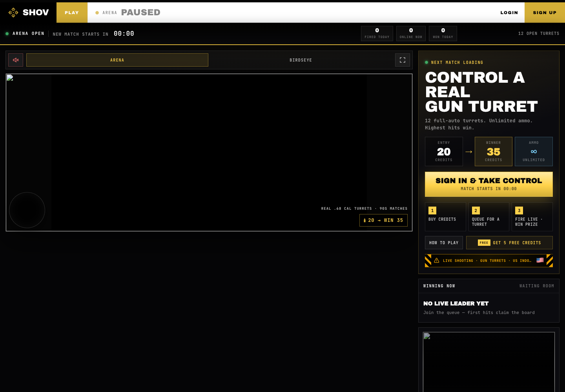Click SIGN IN & TAKE CONTROL button
The height and width of the screenshot is (392, 565).
click(x=489, y=184)
